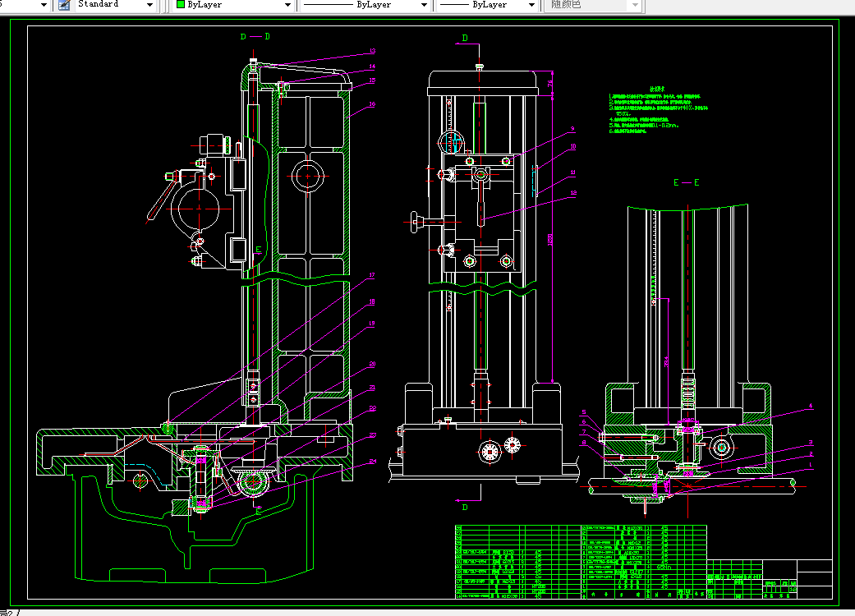Select part balloon number 4
The image size is (855, 616).
pos(811,406)
